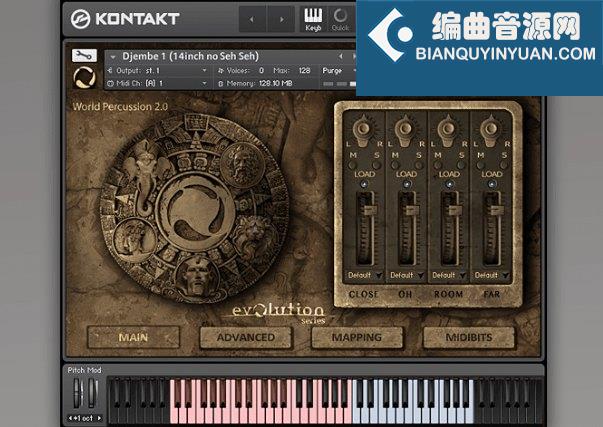603x427 pixels.
Task: Open the Midi Ch [A] 1 dropdown
Action: tap(158, 83)
